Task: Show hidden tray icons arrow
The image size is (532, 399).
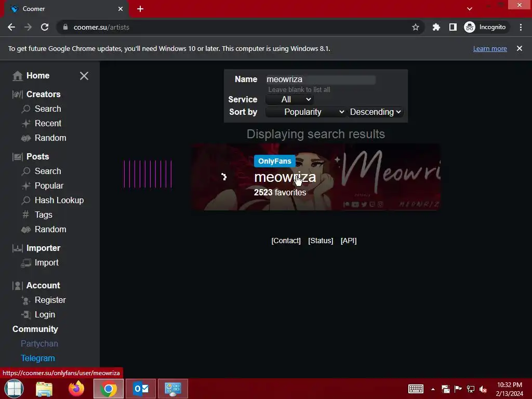Action: (433, 390)
